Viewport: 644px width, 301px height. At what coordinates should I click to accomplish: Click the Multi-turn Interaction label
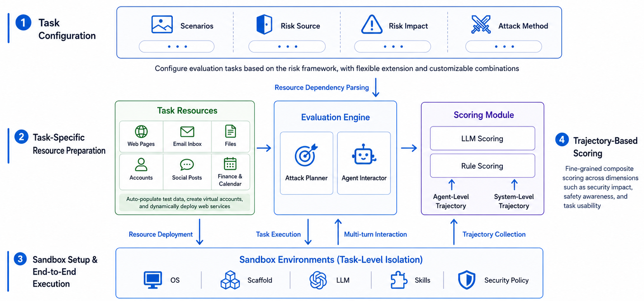point(375,234)
